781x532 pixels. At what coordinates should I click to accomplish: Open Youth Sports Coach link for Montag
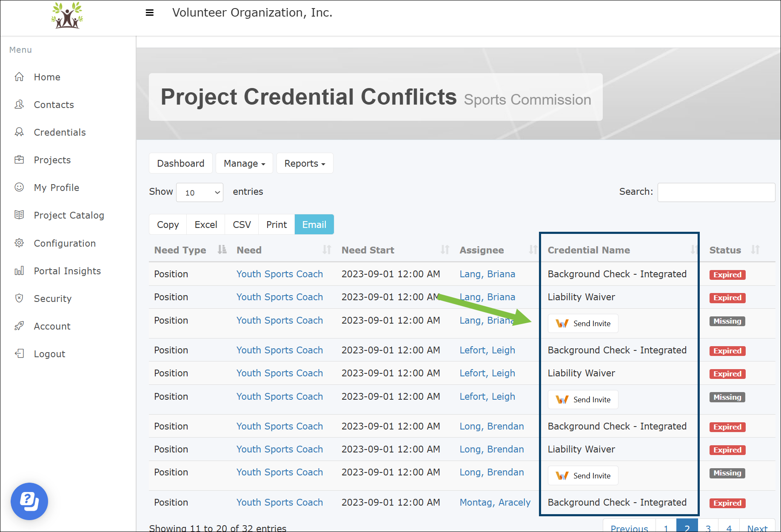pos(280,502)
